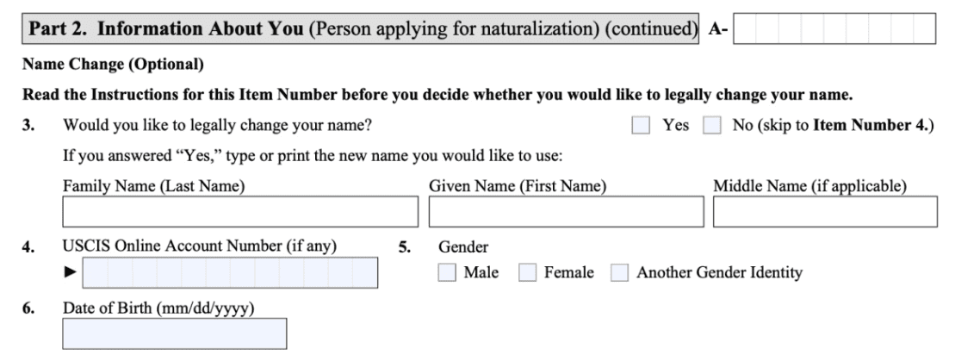Click the A- number entry field
Screen dimensions: 980x361
pos(834,28)
